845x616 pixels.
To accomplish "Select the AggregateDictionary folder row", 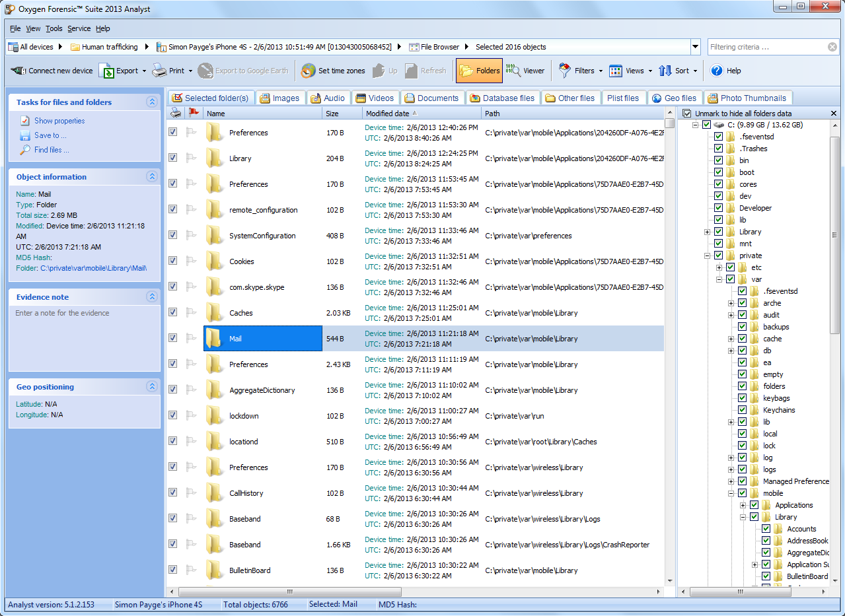I will tap(416, 390).
